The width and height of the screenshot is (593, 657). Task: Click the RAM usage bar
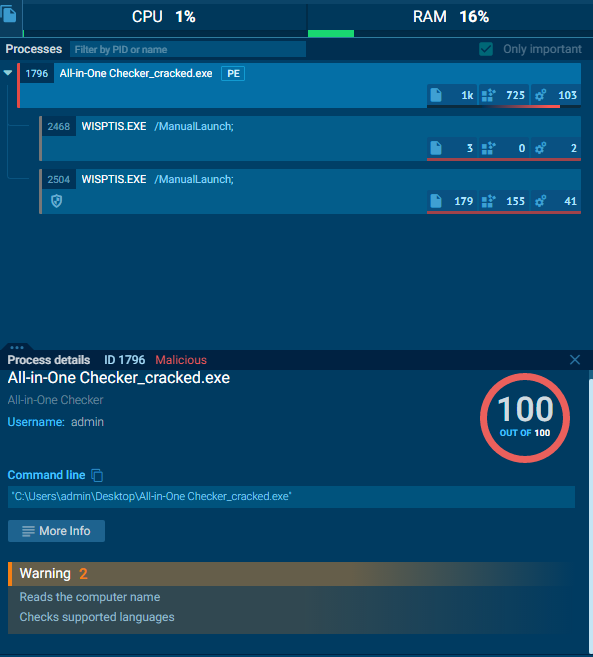point(451,34)
